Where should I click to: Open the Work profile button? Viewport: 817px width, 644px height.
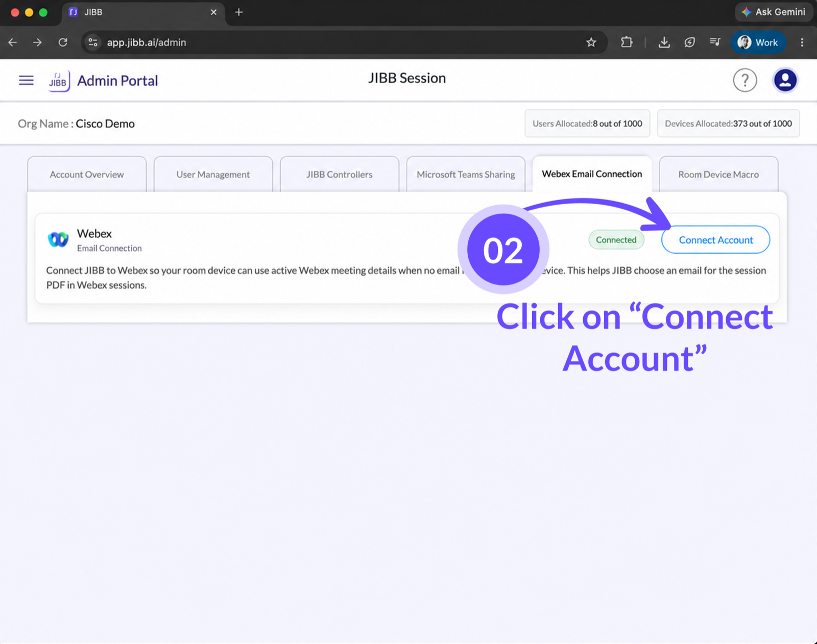click(x=758, y=42)
